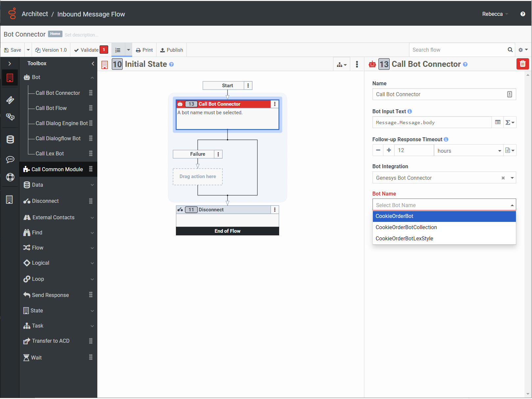Open the three-dot menu beside Initial State
Screen dimensions: 532x399
pyautogui.click(x=357, y=64)
